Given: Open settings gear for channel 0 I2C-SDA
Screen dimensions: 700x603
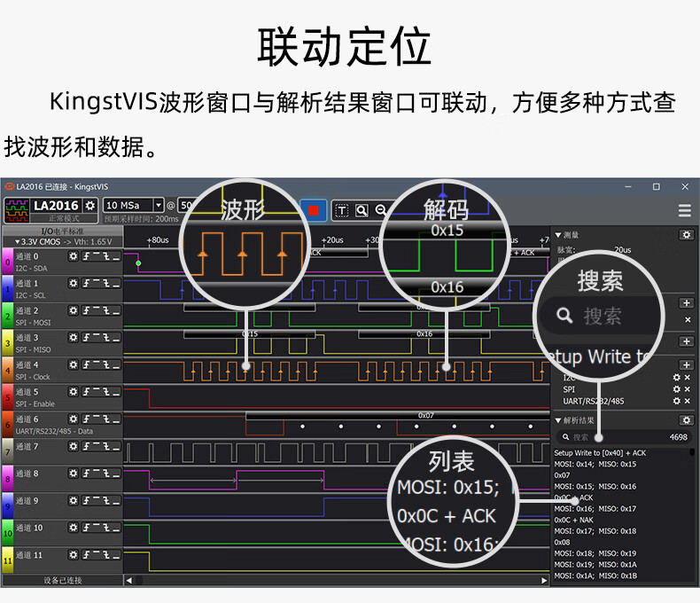Looking at the screenshot, I should tap(74, 257).
